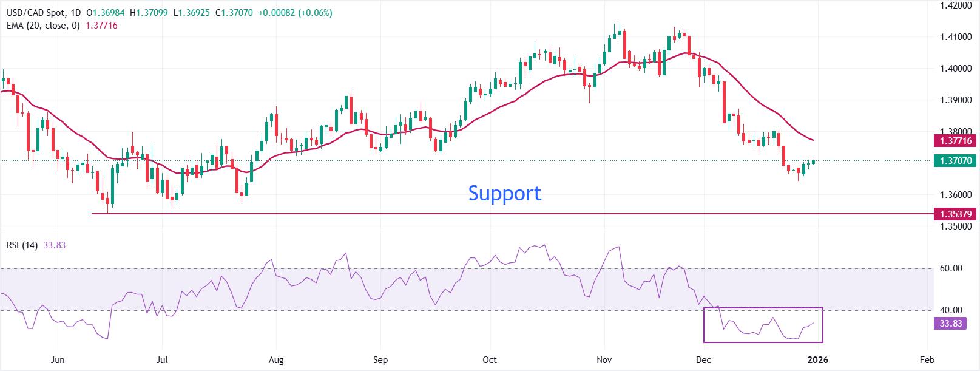Click the 1.40000 price scale label
This screenshot has width=980, height=371.
pos(956,69)
